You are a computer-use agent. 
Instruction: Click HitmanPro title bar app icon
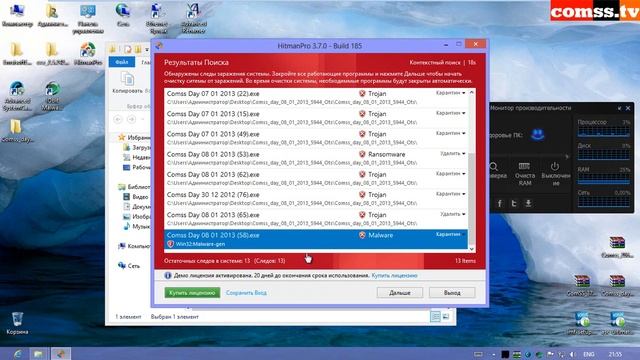coord(159,46)
